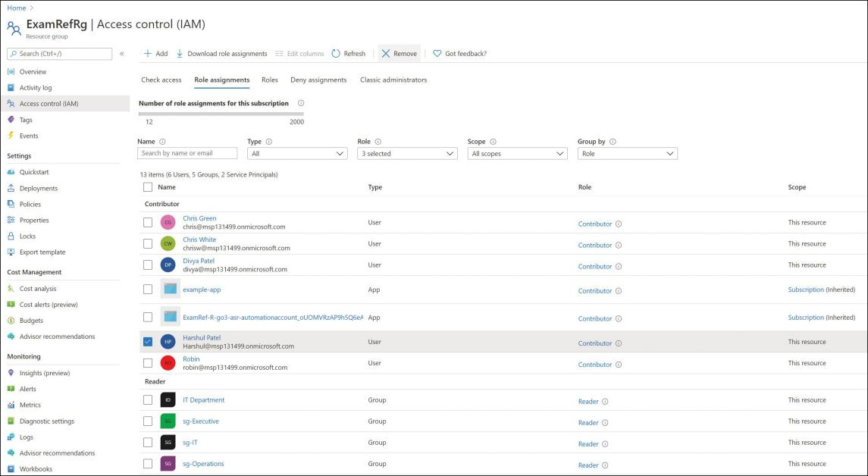Open the Type filter dropdown
This screenshot has width=868, height=476.
(297, 154)
